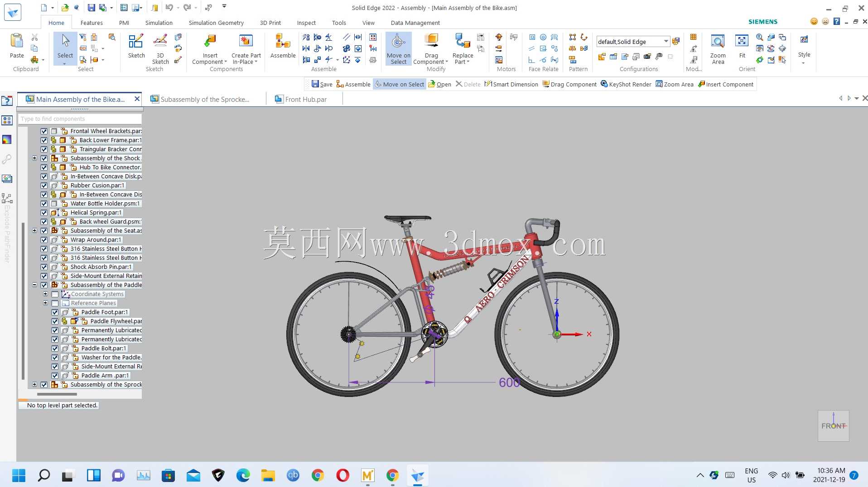
Task: Click Insert Component in quick bar
Action: tap(725, 84)
